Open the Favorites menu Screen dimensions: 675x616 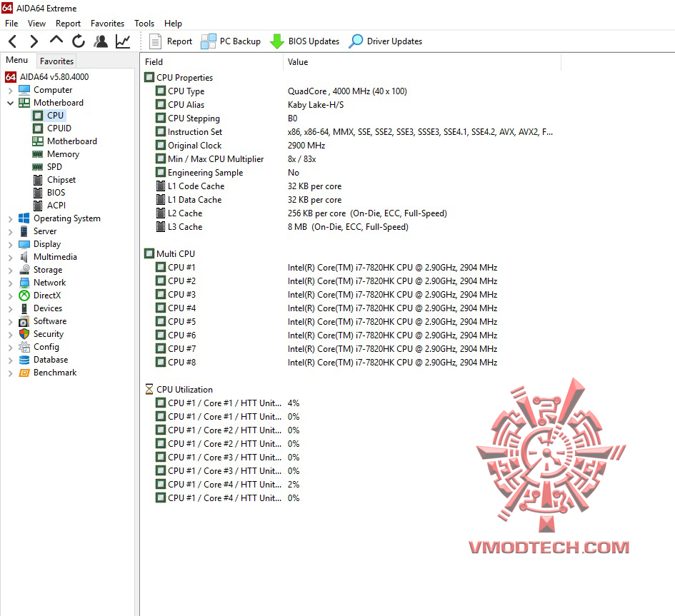point(107,24)
